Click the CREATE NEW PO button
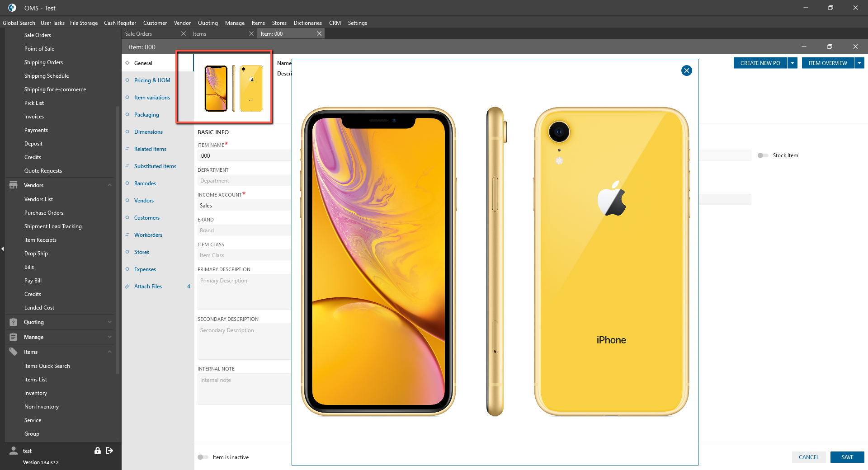868x470 pixels. [760, 63]
